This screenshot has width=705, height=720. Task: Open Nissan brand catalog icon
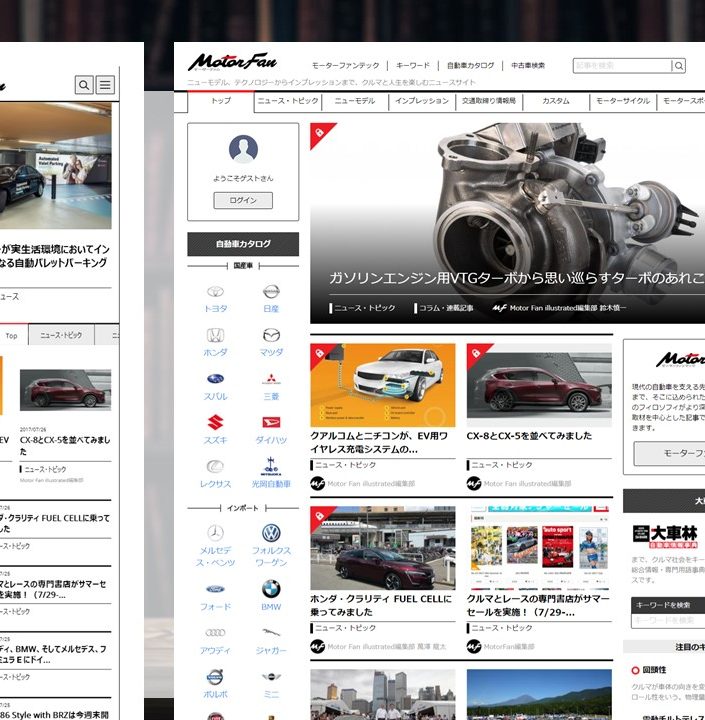click(x=271, y=291)
